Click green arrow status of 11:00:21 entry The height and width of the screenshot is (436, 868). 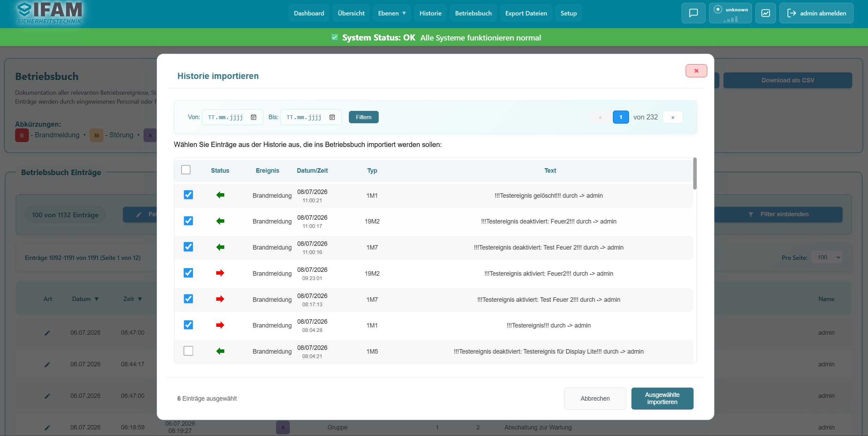[220, 195]
